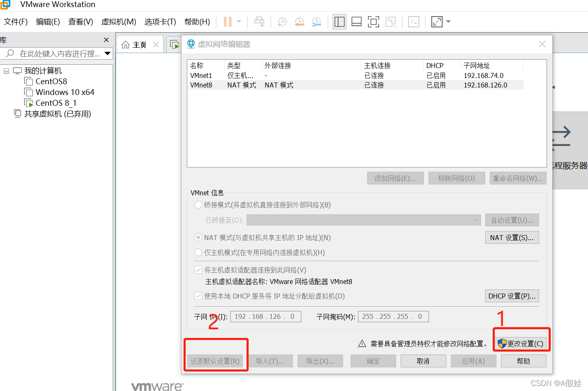Click the dialog 帮助 button

[x=523, y=361]
